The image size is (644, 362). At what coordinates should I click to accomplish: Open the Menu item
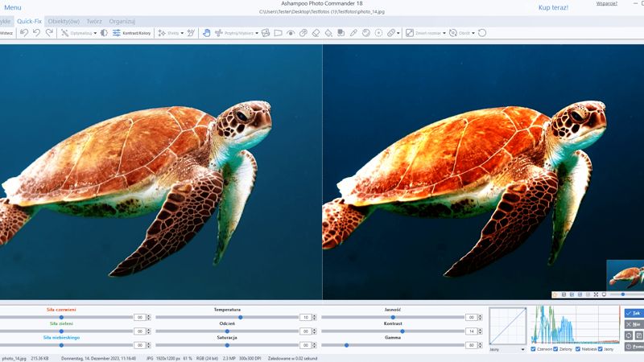[x=12, y=7]
